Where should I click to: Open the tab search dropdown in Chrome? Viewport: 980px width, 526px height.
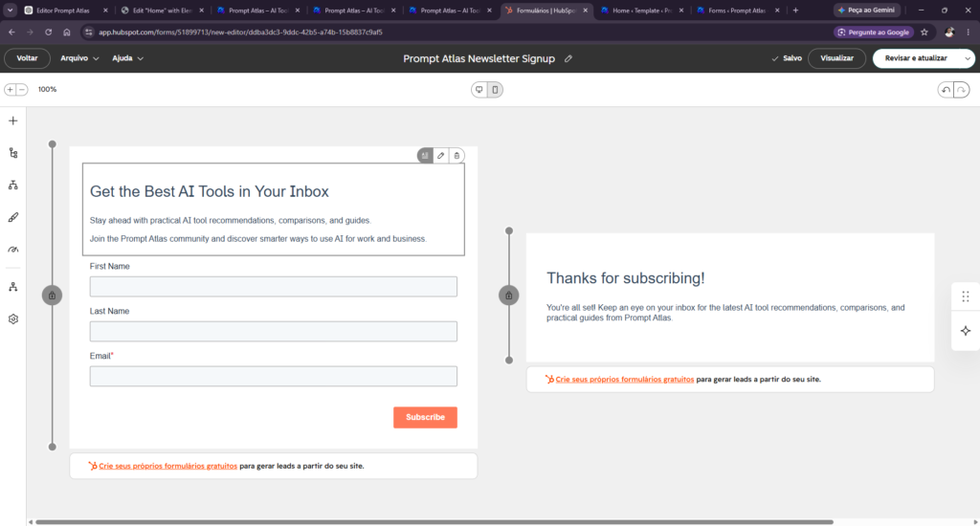tap(10, 10)
